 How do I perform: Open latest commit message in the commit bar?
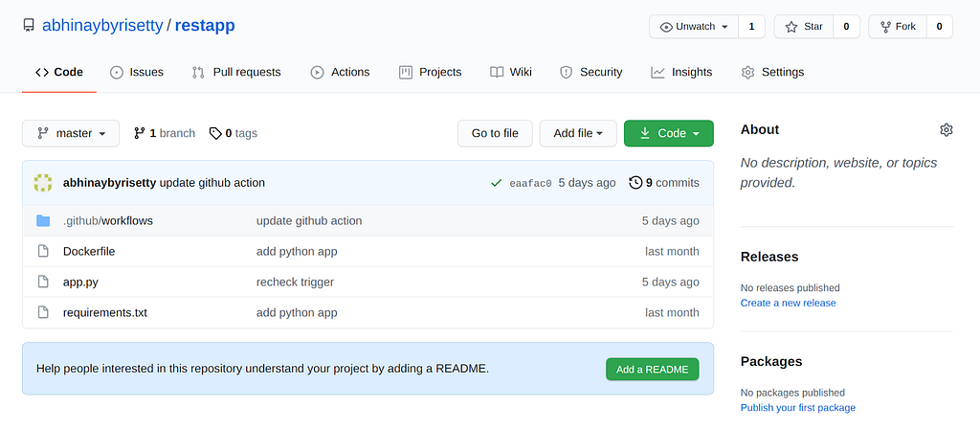pos(212,183)
